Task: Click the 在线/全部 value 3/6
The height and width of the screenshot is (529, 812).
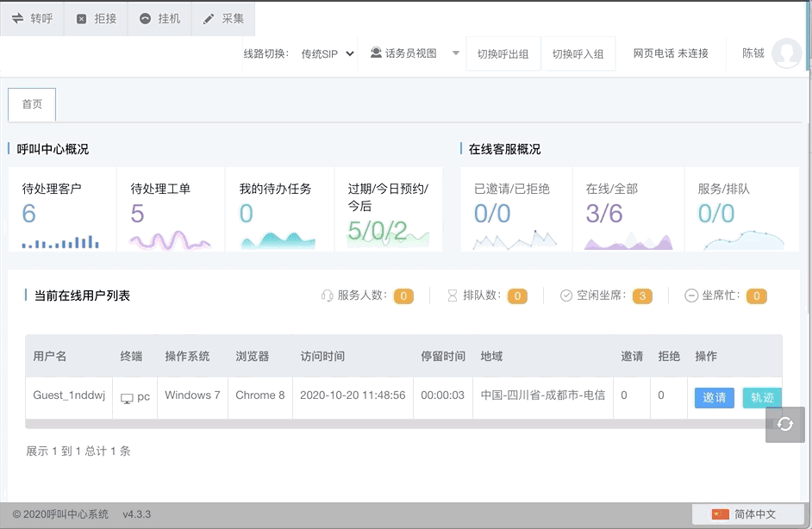Action: point(603,214)
